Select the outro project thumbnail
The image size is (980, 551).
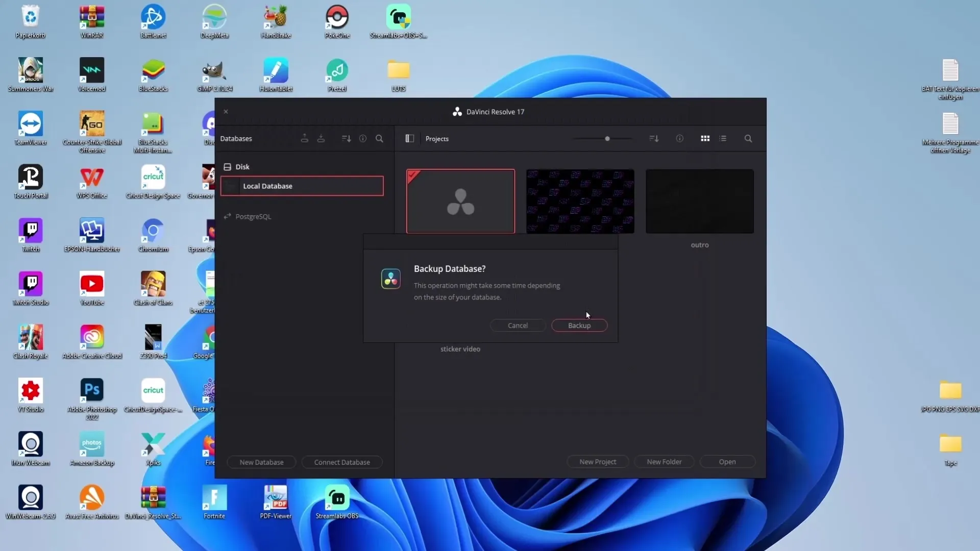click(699, 201)
